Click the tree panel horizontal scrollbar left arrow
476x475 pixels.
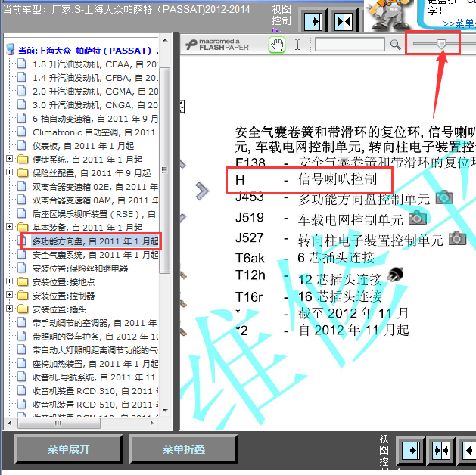10,423
